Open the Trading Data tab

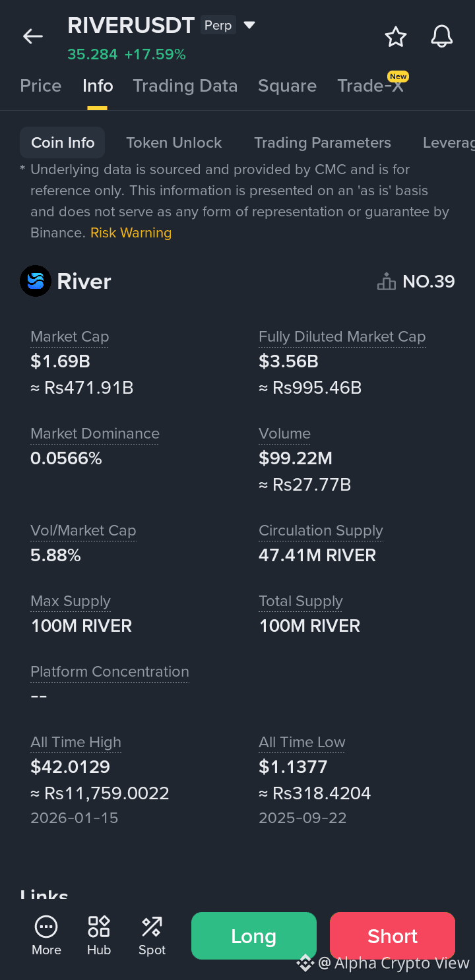[x=185, y=86]
